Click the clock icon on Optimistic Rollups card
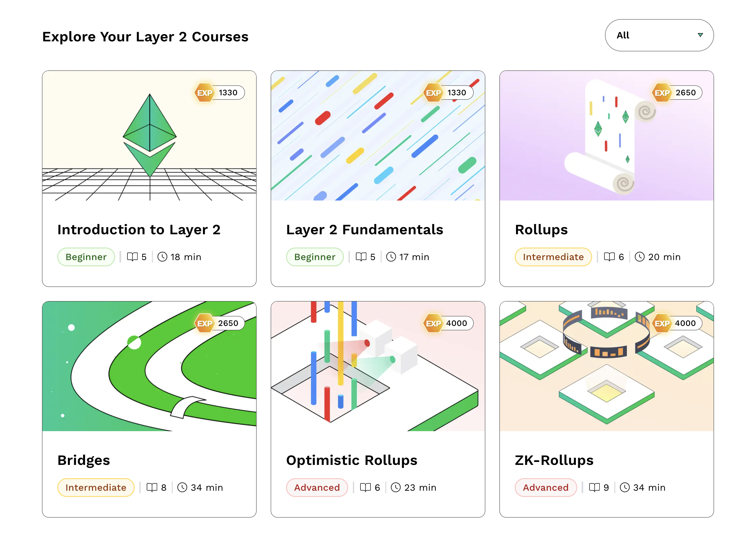Screen dimensions: 756x542 pos(395,487)
